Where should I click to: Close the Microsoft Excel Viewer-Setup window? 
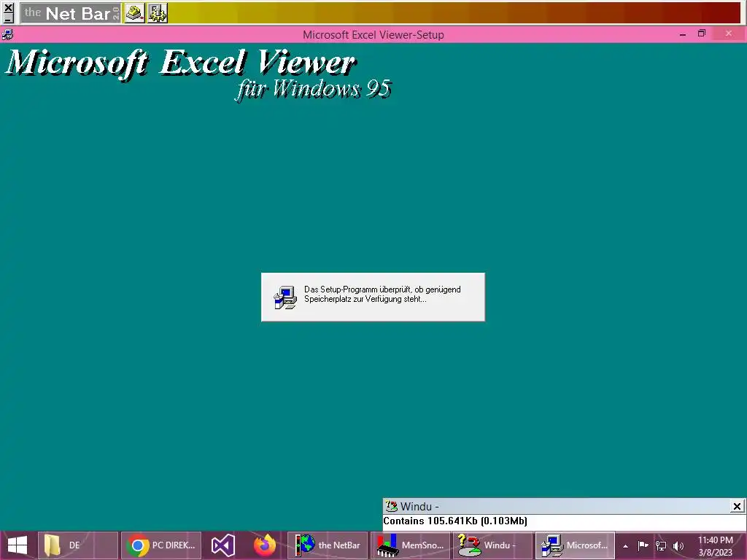click(729, 34)
